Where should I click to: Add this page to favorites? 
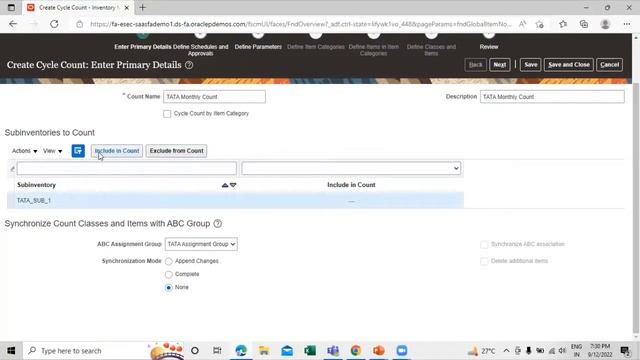540,24
